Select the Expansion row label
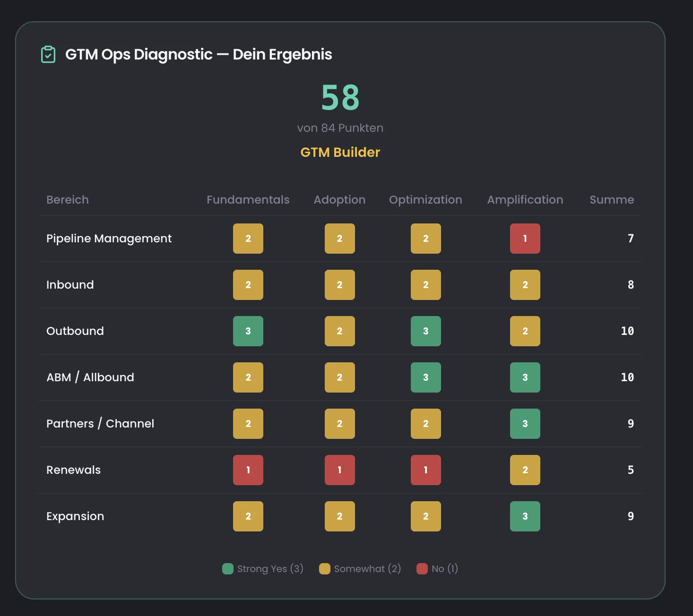Viewport: 693px width, 616px height. pyautogui.click(x=75, y=517)
